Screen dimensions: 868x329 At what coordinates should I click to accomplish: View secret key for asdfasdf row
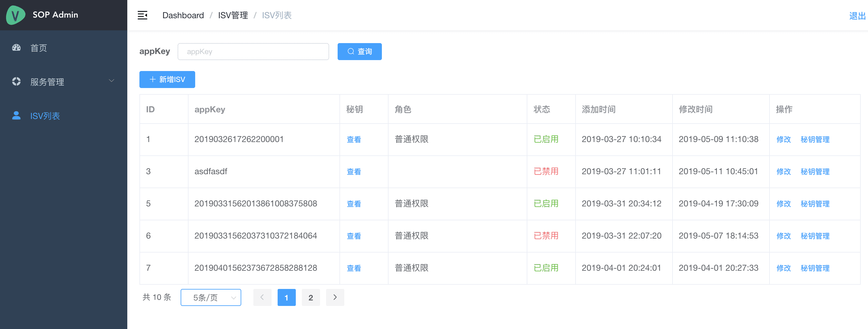353,171
